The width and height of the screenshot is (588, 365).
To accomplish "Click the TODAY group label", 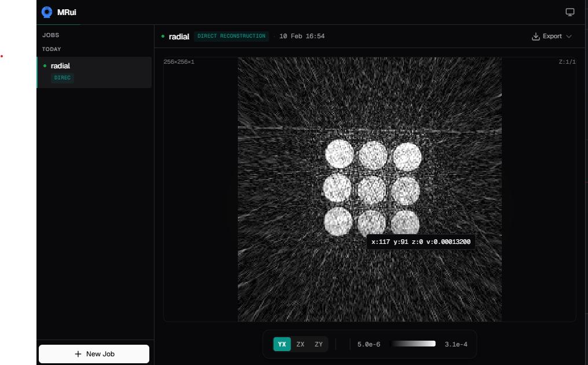I will point(52,49).
